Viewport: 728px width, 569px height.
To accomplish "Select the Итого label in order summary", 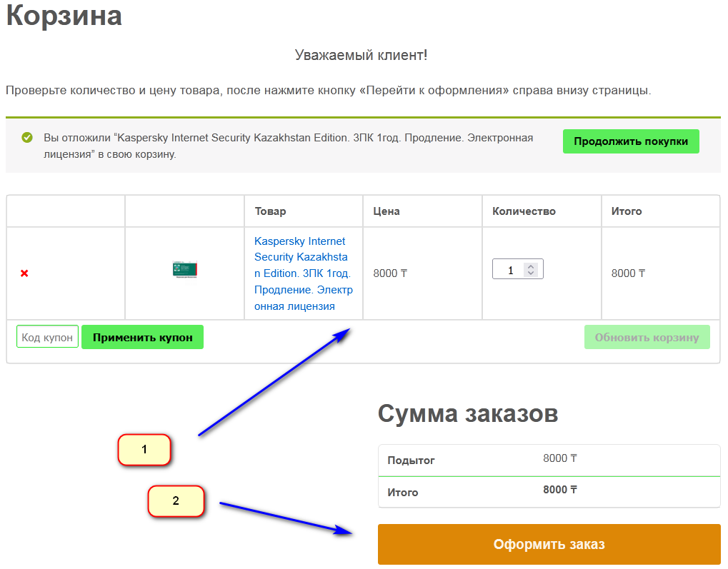I will tap(402, 493).
